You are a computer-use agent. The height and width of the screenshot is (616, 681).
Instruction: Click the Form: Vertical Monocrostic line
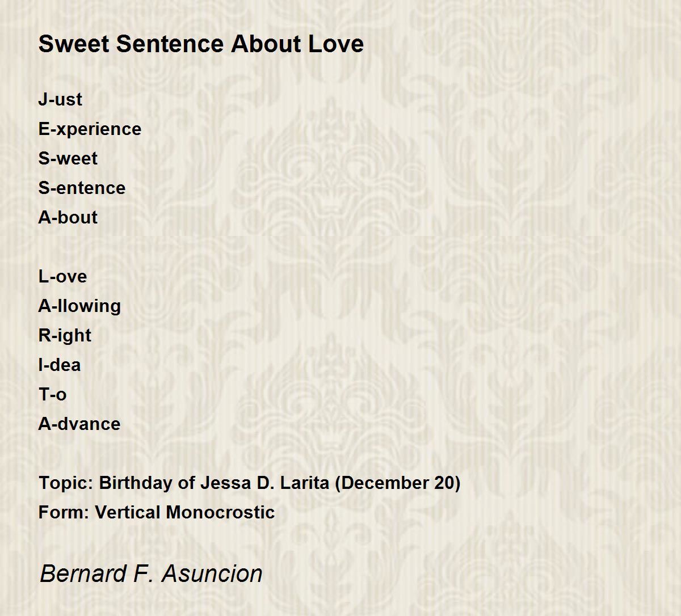point(157,512)
